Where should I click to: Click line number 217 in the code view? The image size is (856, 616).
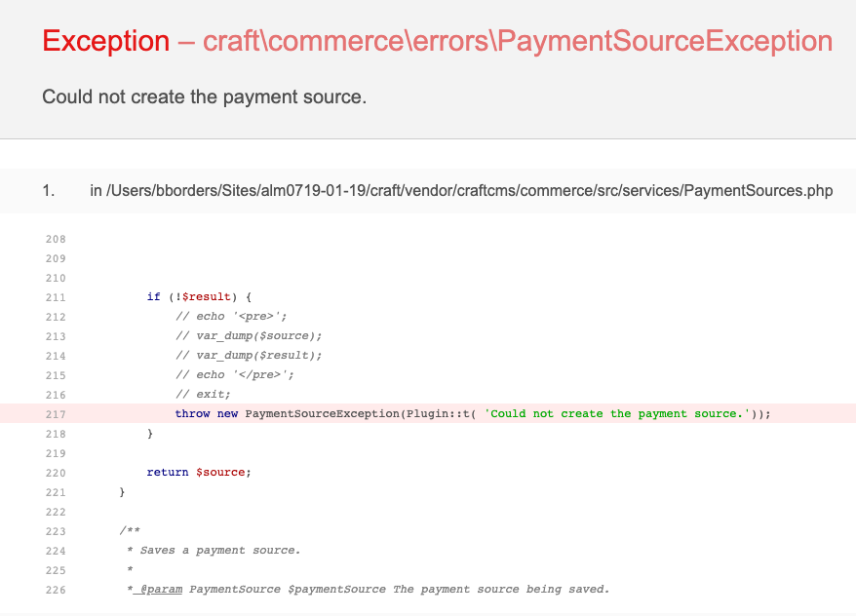pyautogui.click(x=56, y=413)
